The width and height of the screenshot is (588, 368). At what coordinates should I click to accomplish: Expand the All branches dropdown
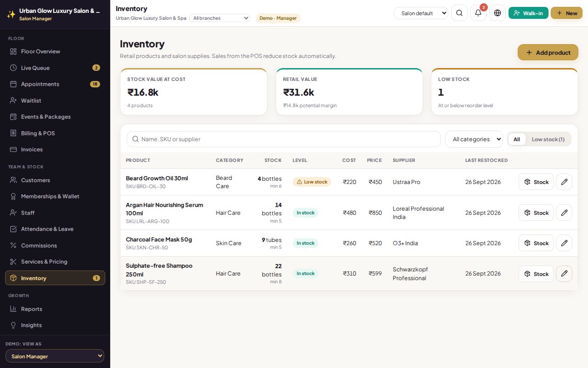click(220, 18)
